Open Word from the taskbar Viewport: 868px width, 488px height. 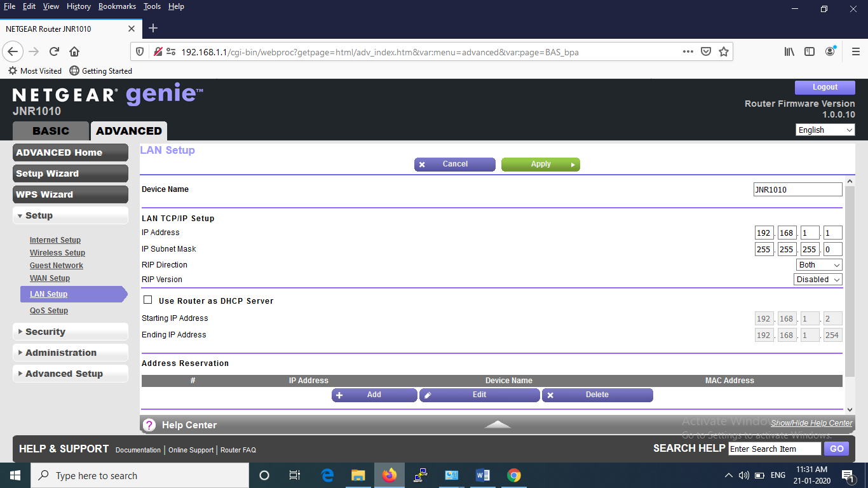click(483, 475)
